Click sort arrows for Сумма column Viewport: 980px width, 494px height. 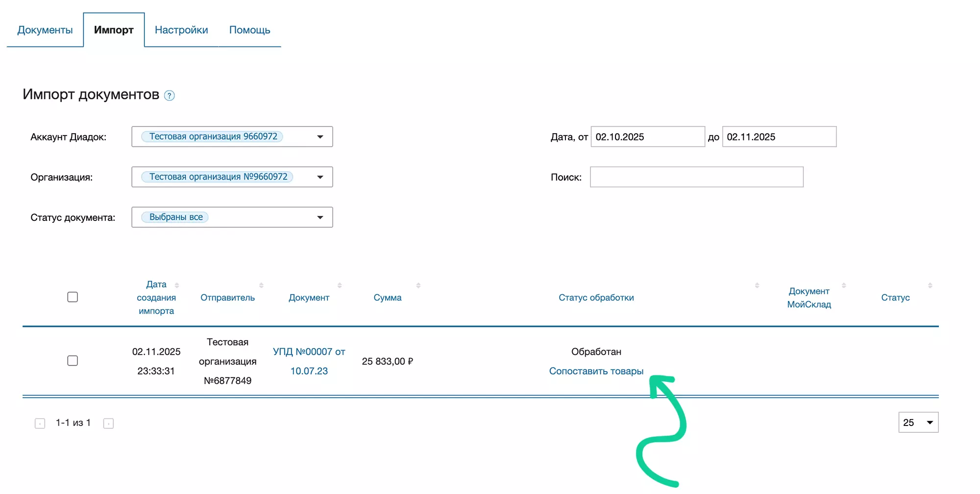tap(418, 285)
